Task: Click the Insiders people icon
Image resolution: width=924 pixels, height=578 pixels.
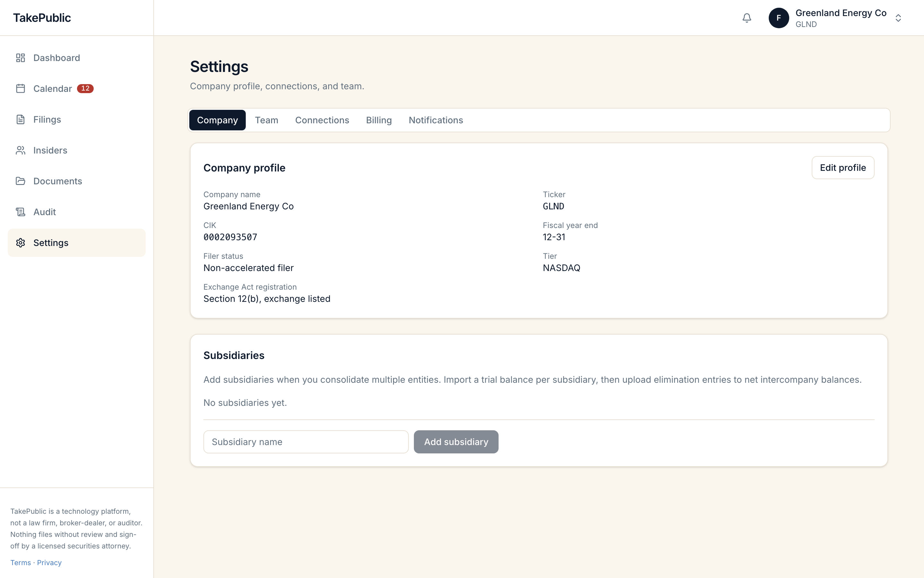Action: pyautogui.click(x=20, y=150)
